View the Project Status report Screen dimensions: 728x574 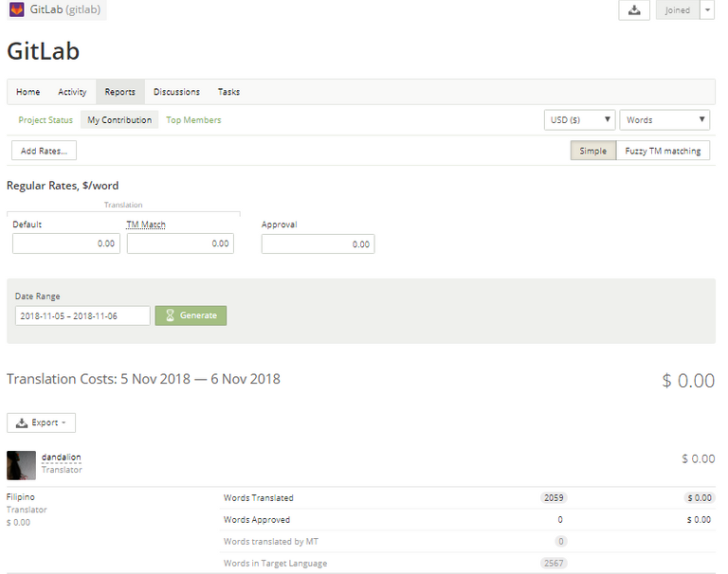point(45,120)
